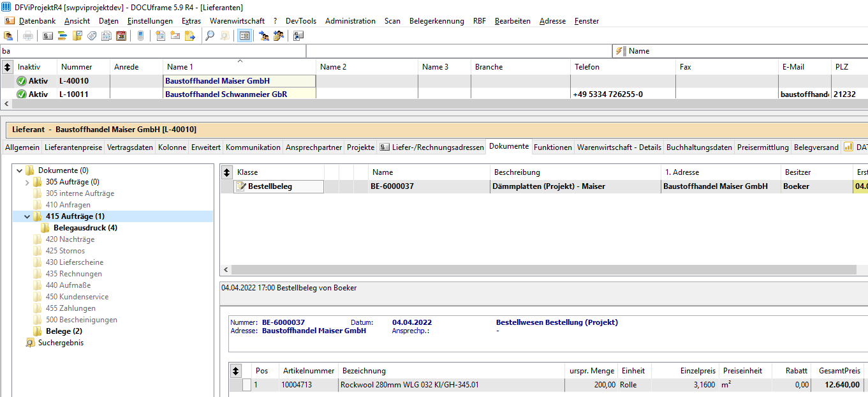The image size is (868, 397).
Task: Click the green Aktiv checkmark for L-40010
Action: click(21, 81)
